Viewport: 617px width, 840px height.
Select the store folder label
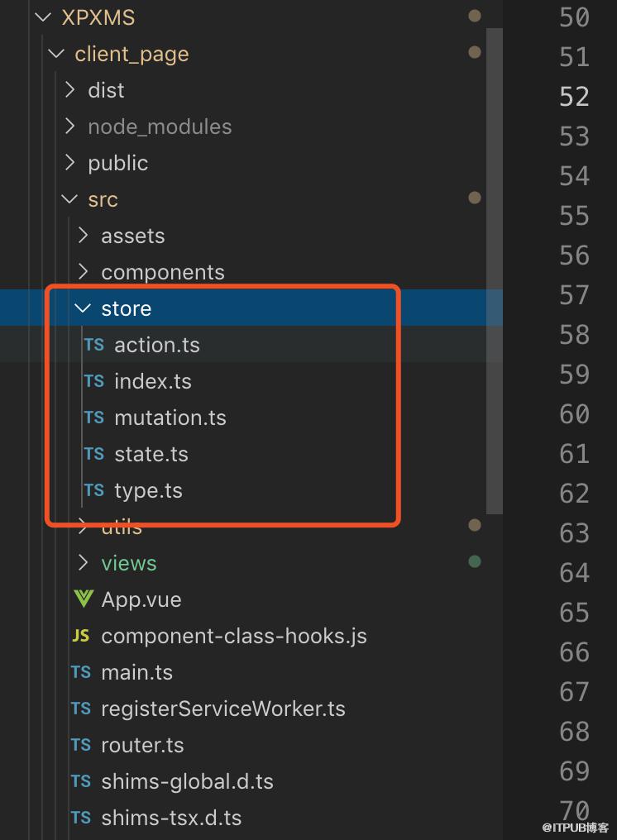127,308
